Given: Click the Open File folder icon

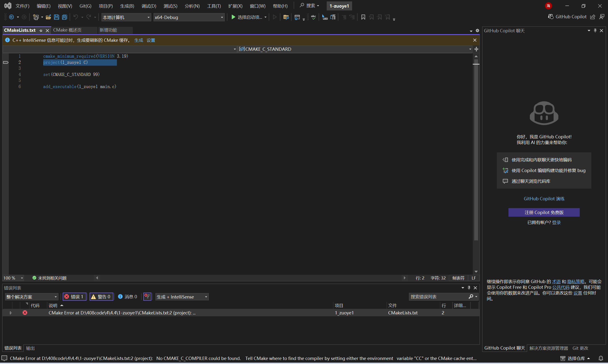Looking at the screenshot, I should pyautogui.click(x=48, y=17).
